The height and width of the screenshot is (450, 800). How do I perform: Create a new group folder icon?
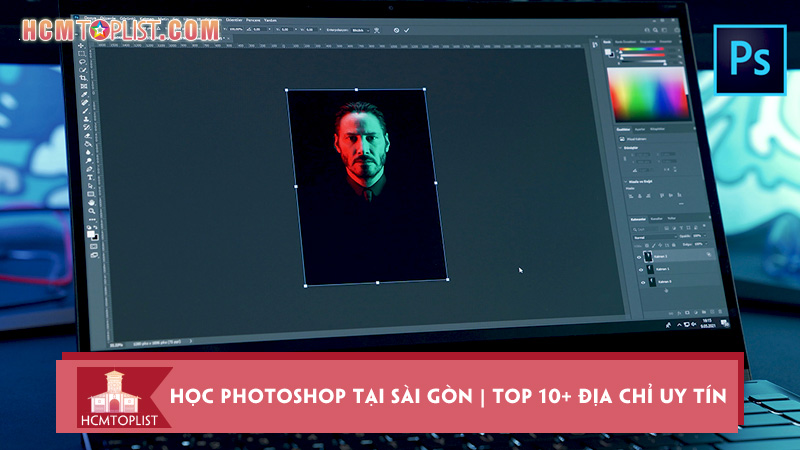[x=704, y=312]
